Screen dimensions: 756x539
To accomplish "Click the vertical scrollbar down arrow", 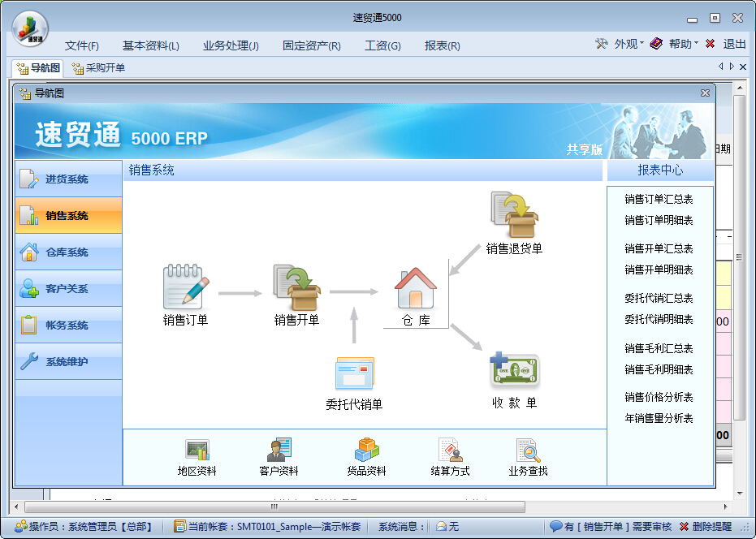I will pos(739,494).
